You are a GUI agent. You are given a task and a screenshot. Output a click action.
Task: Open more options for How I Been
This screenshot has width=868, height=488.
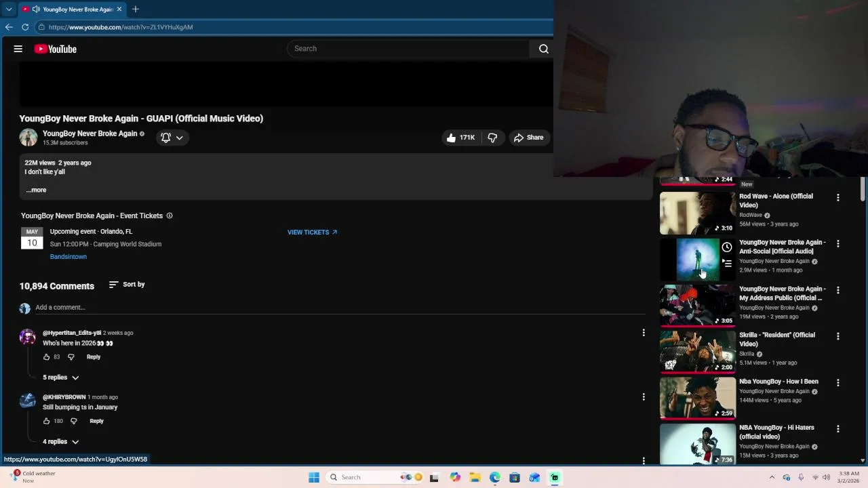click(838, 383)
